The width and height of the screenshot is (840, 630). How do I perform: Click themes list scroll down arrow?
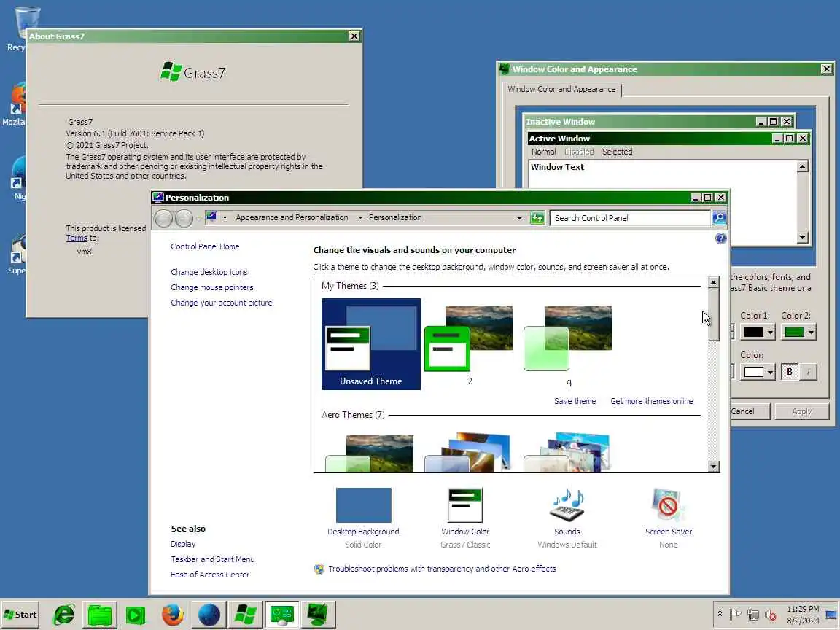pos(713,467)
